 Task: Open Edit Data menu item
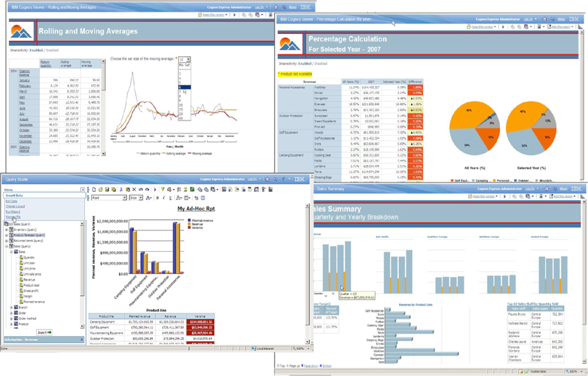(12, 201)
